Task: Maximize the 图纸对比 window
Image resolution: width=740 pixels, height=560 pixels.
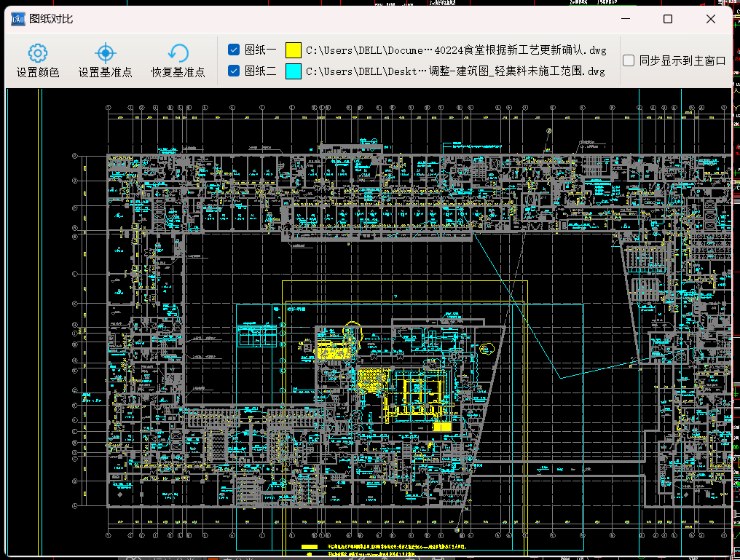Action: pos(668,19)
